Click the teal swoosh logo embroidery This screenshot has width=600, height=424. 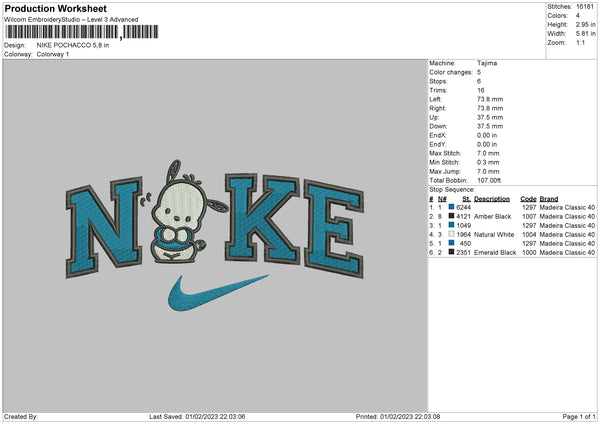coord(217,293)
